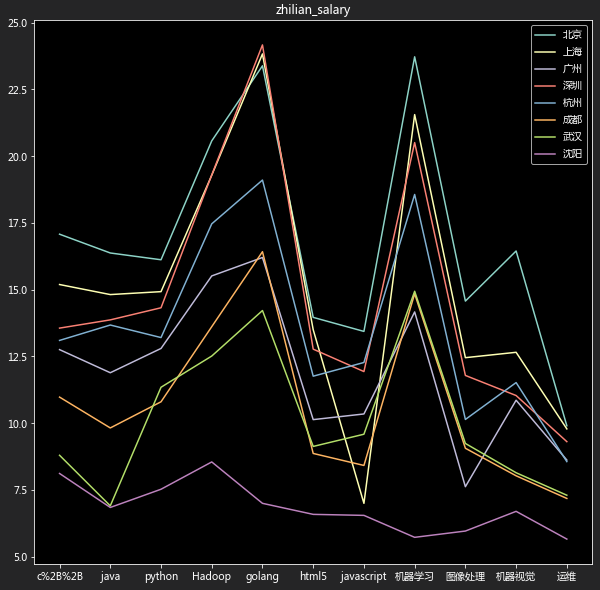
Task: Click the javascript x-axis label
Action: click(364, 577)
